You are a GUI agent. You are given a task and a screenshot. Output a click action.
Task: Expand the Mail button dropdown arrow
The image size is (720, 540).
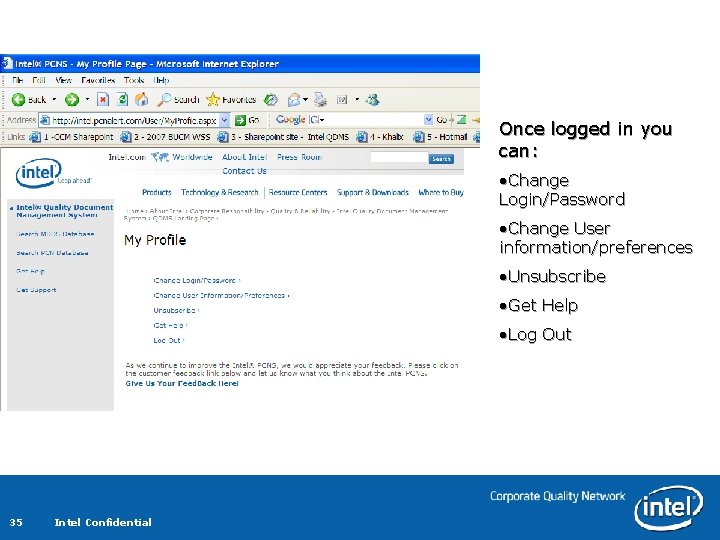pyautogui.click(x=305, y=100)
